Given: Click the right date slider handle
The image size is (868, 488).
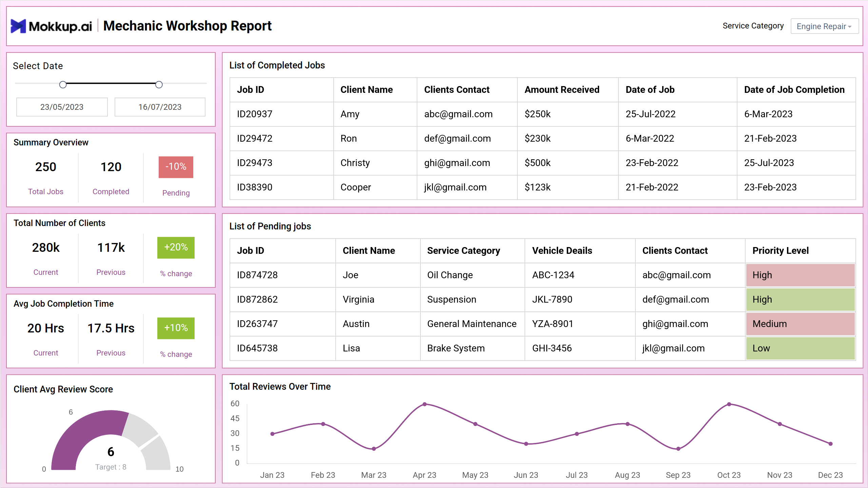Looking at the screenshot, I should pos(159,84).
